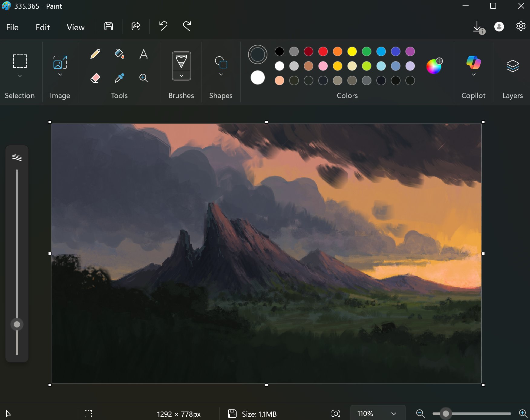Click the bottom-center canvas resize handle

[x=267, y=385]
